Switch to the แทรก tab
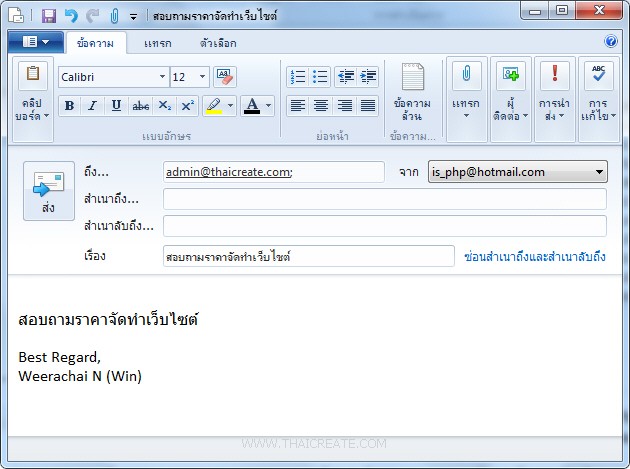Image resolution: width=630 pixels, height=469 pixels. (158, 43)
